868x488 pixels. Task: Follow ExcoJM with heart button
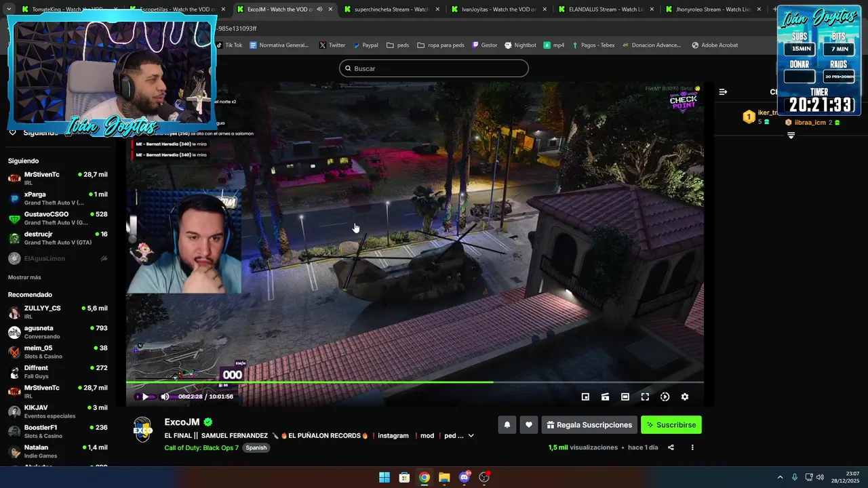click(529, 425)
